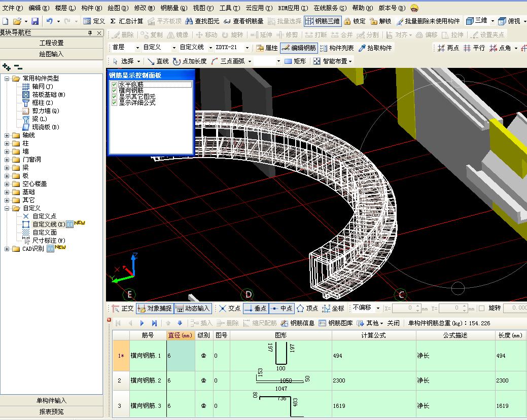Screen dimensions: 527x420
Task: Open the 帮助(H) menu
Action: click(x=362, y=8)
